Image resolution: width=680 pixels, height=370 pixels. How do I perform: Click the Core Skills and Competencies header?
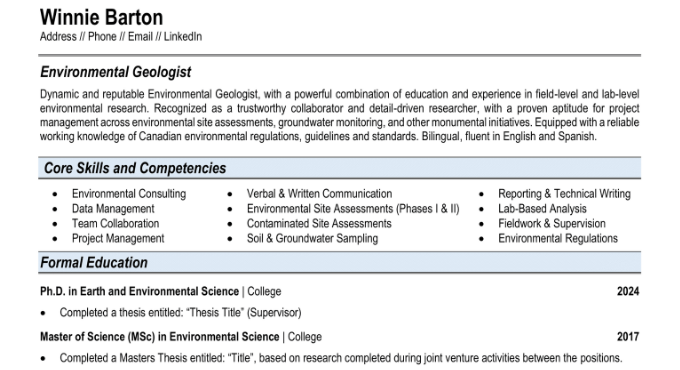pos(135,168)
